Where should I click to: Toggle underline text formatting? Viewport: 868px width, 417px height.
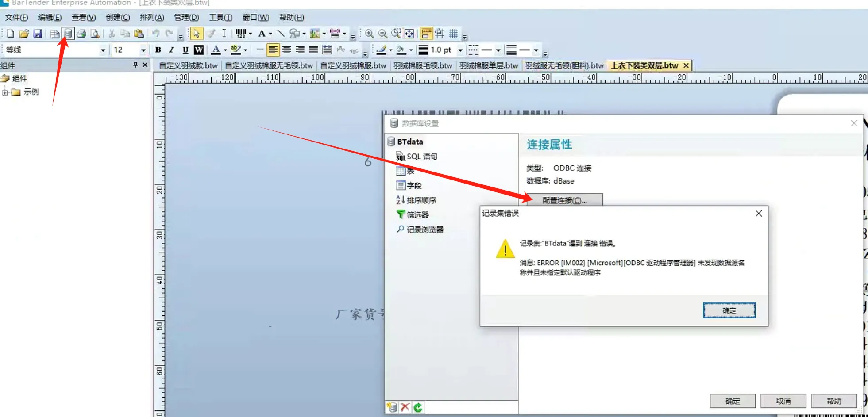coord(185,50)
